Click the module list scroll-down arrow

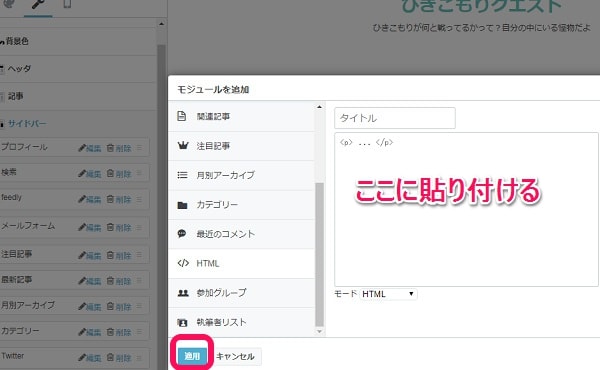click(320, 332)
